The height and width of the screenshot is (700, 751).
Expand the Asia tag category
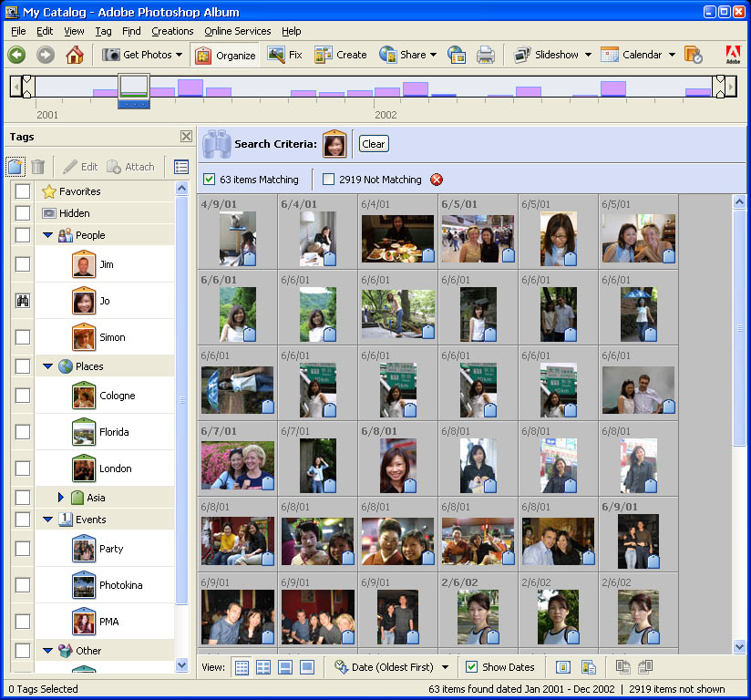61,498
